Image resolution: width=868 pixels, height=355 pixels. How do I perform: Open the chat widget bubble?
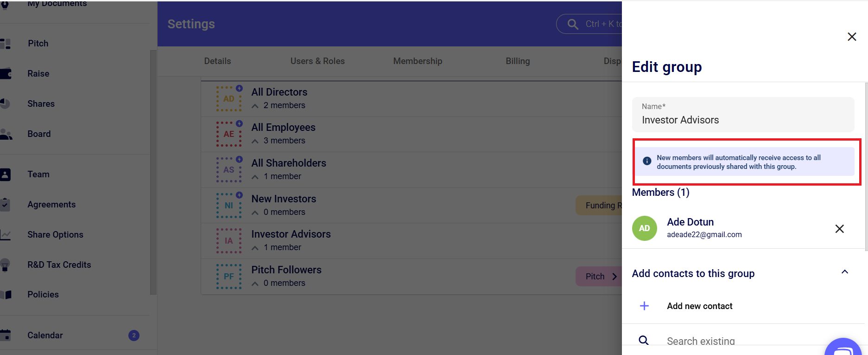[843, 349]
